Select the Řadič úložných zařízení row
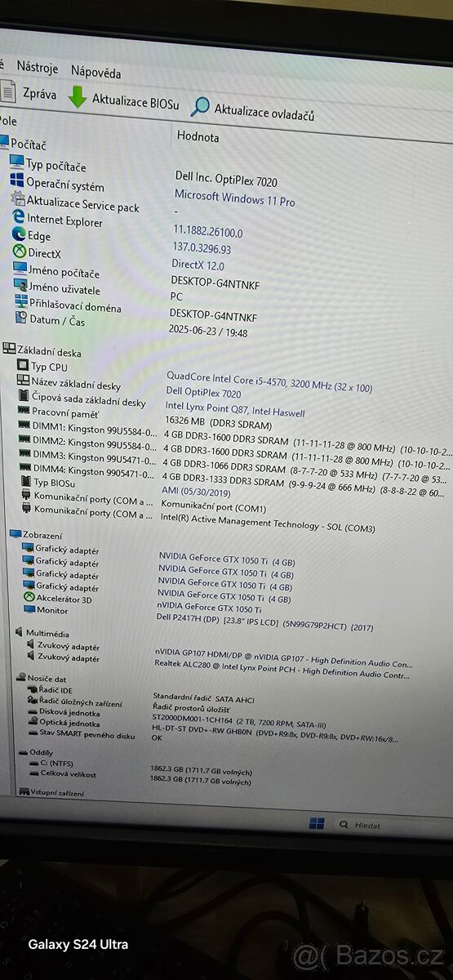This screenshot has width=453, height=980. click(x=75, y=703)
